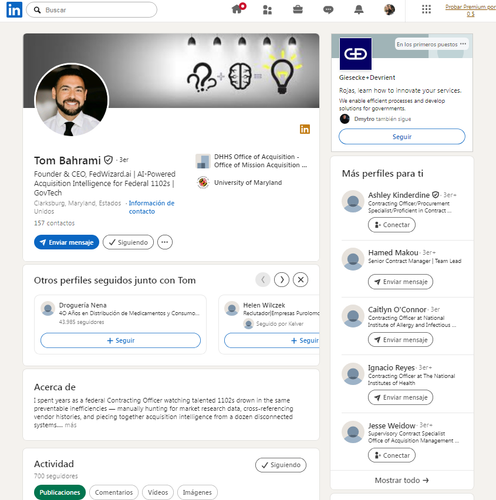
Task: Click the Enviar mensaje button on profile
Action: pos(66,242)
